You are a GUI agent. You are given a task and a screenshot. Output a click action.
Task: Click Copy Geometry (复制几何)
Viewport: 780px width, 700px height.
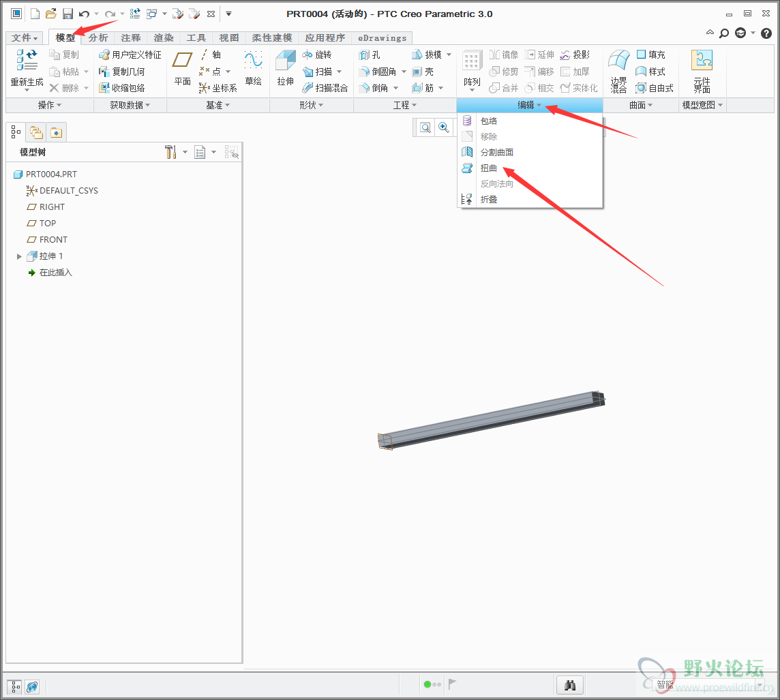122,72
